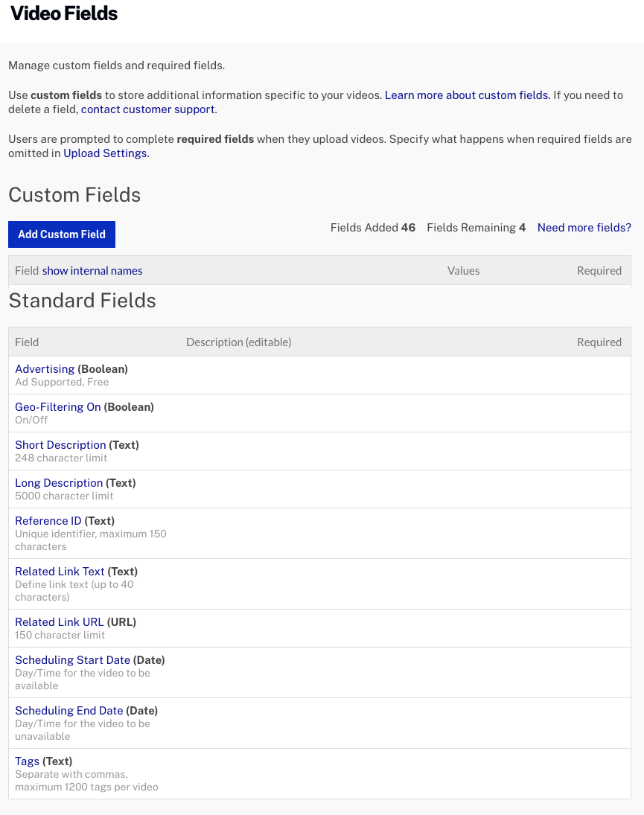644x815 pixels.
Task: Open the Advertising standard field
Action: click(45, 369)
